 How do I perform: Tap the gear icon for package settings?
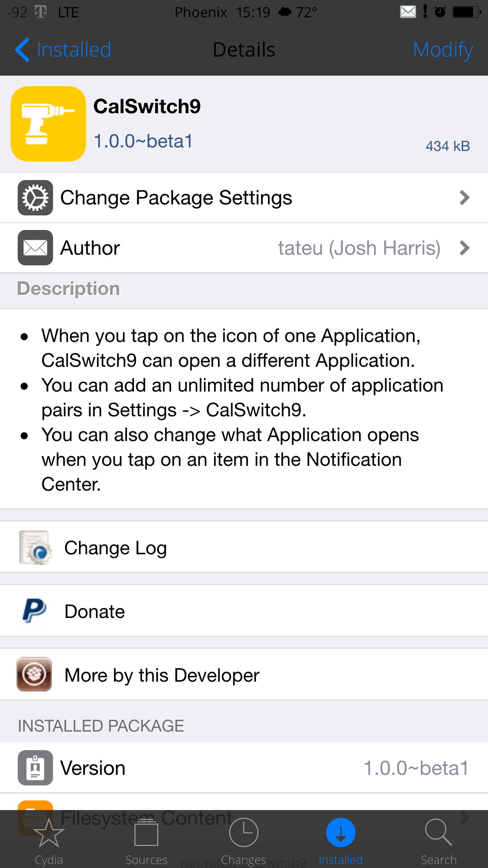pos(35,198)
